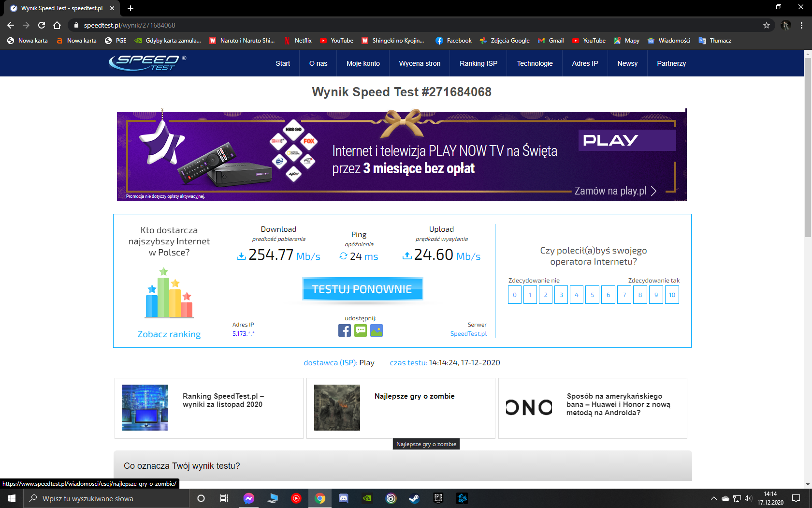Open zombie games article thumbnail
This screenshot has height=508, width=812.
pyautogui.click(x=337, y=407)
